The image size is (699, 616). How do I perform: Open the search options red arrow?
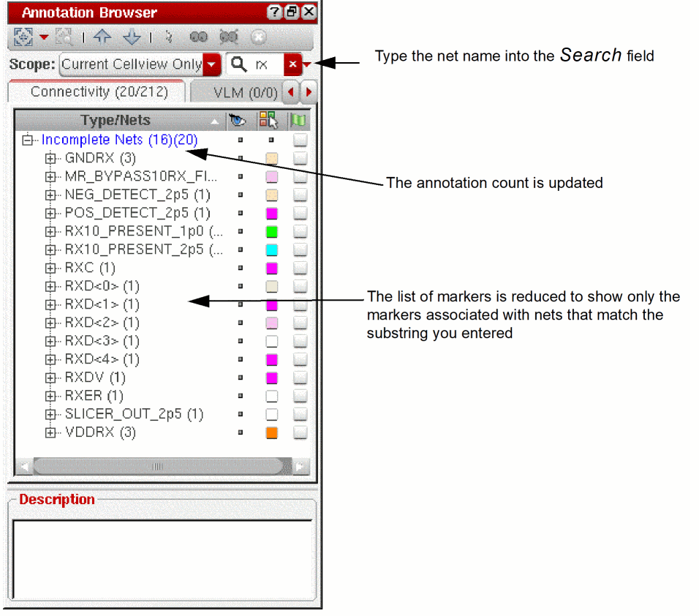pyautogui.click(x=306, y=64)
